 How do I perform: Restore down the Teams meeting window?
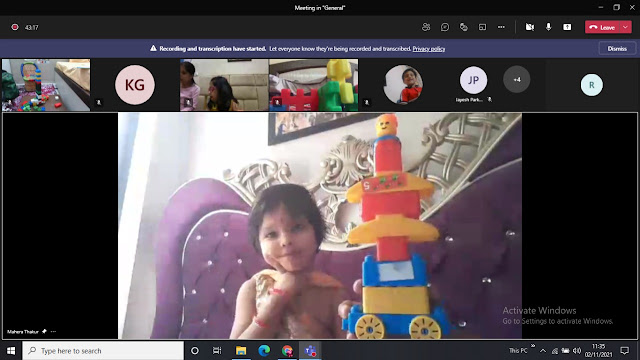click(x=616, y=7)
